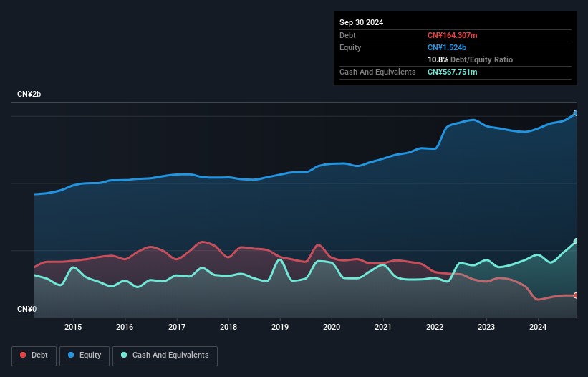Image resolution: width=588 pixels, height=377 pixels.
Task: Select the 2022 x-axis label
Action: click(x=435, y=327)
